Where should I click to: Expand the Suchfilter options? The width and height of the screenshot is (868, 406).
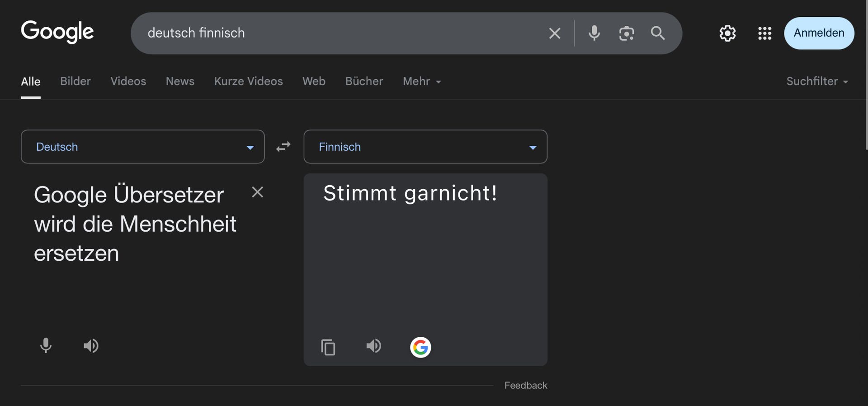(x=816, y=81)
